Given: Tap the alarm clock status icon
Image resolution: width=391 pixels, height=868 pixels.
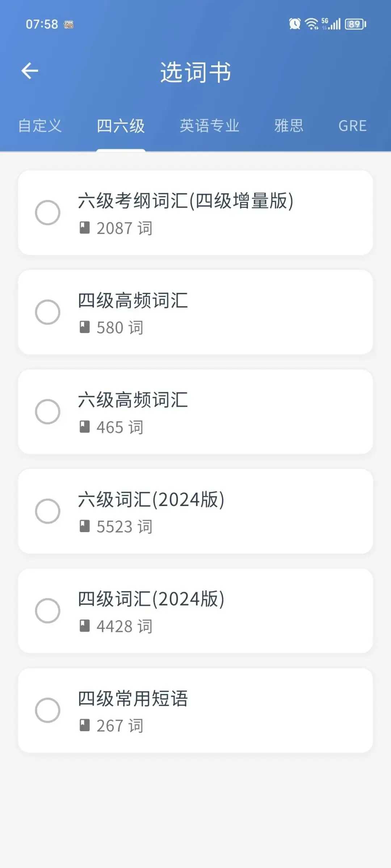Looking at the screenshot, I should point(295,24).
